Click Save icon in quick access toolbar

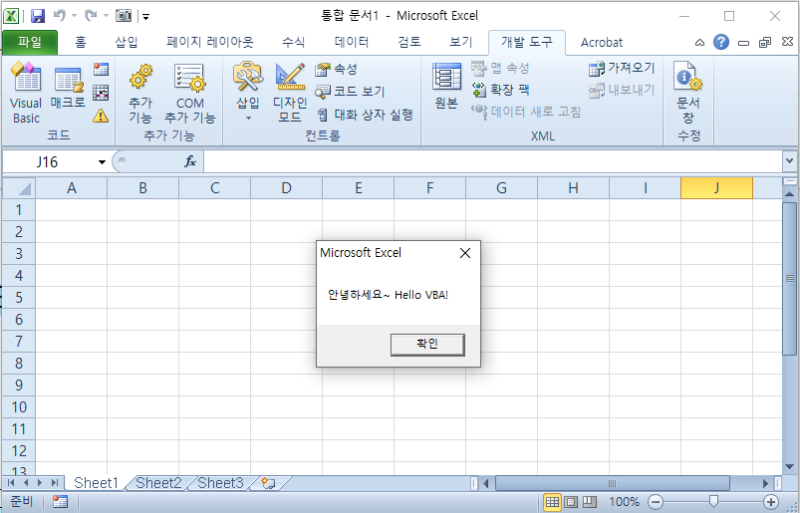point(38,16)
